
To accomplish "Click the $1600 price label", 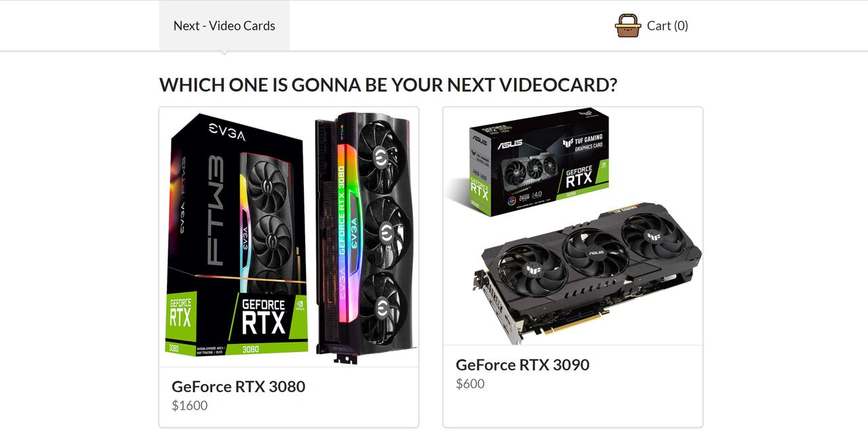I will point(190,406).
